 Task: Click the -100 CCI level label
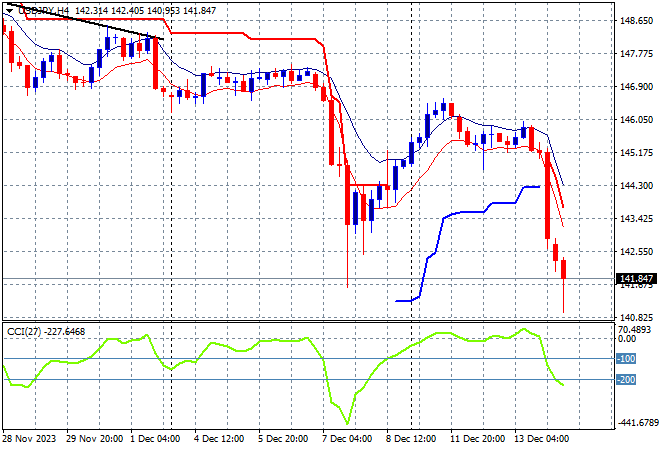(624, 358)
